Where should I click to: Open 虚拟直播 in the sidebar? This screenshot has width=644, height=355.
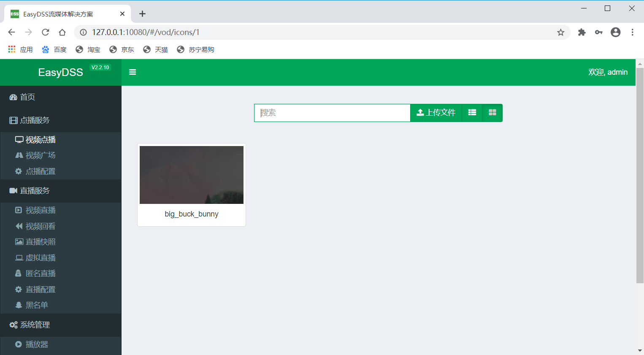tap(61, 258)
